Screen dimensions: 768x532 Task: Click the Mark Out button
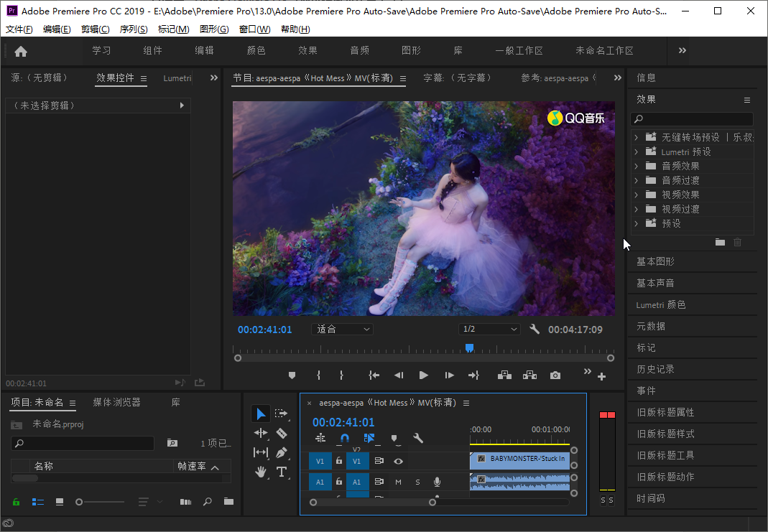(341, 375)
